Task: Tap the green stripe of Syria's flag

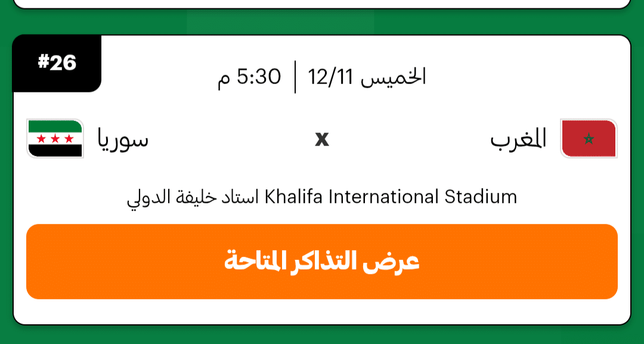Action: (x=55, y=126)
